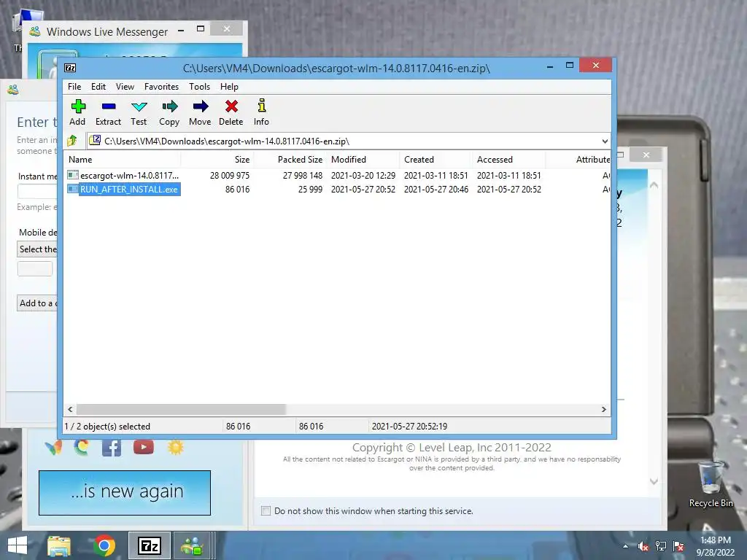This screenshot has height=560, width=747.
Task: Open the 'Select the' dropdown in add-contact window
Action: click(x=37, y=249)
